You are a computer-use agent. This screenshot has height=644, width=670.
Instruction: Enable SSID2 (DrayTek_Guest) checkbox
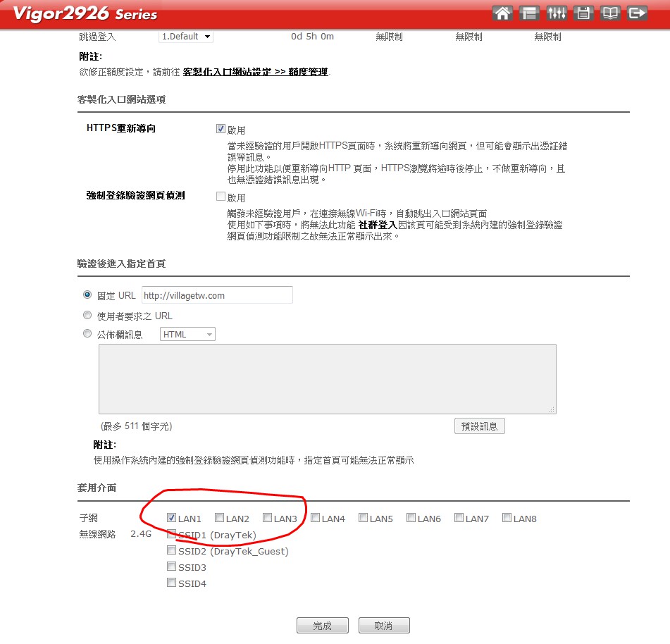pos(172,550)
